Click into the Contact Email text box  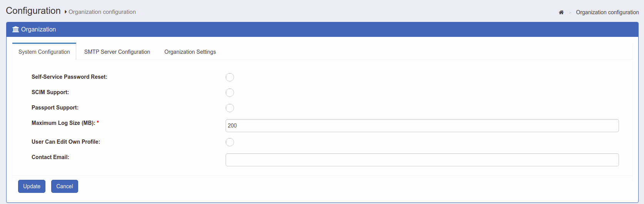pos(422,160)
